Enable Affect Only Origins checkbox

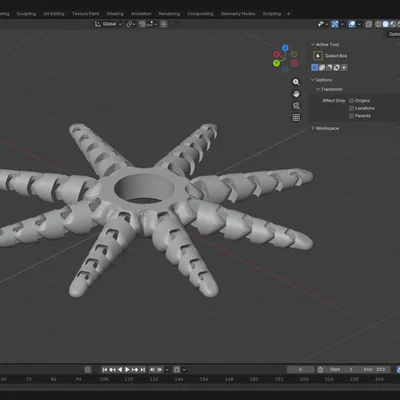pyautogui.click(x=351, y=101)
